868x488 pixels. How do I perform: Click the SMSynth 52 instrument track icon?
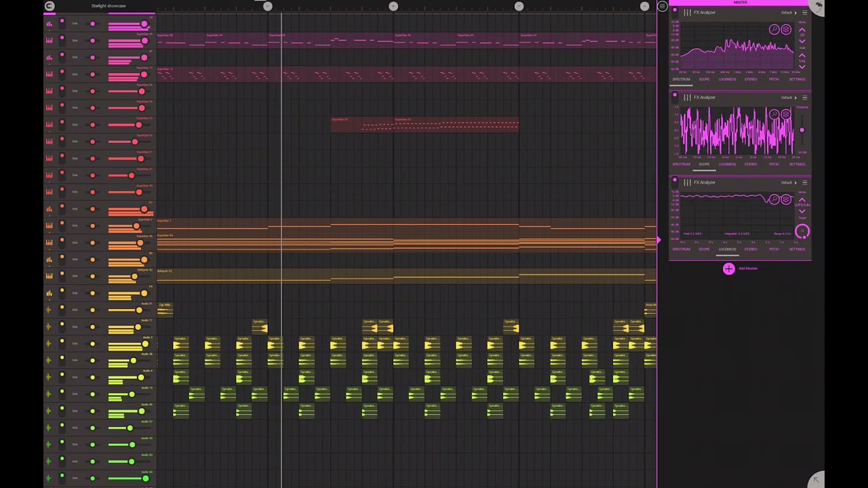[x=49, y=276]
